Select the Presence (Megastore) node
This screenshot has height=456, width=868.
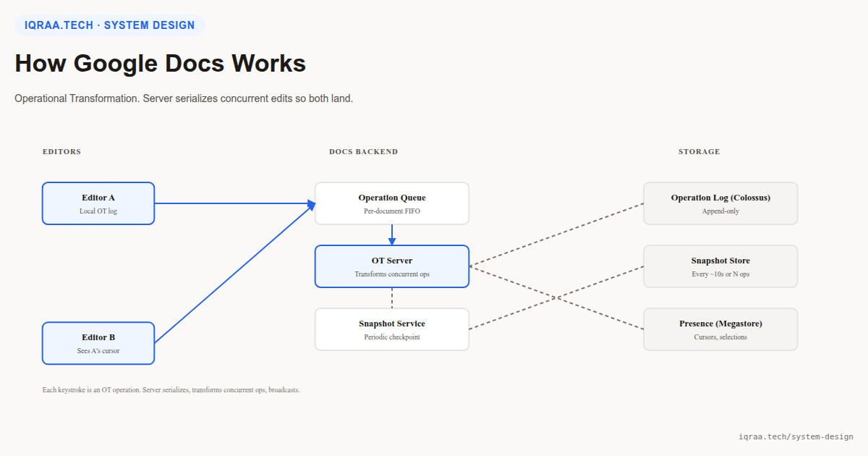point(720,329)
